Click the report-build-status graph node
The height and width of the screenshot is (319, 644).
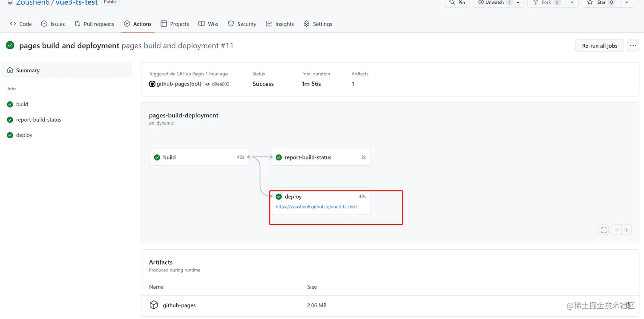click(321, 157)
